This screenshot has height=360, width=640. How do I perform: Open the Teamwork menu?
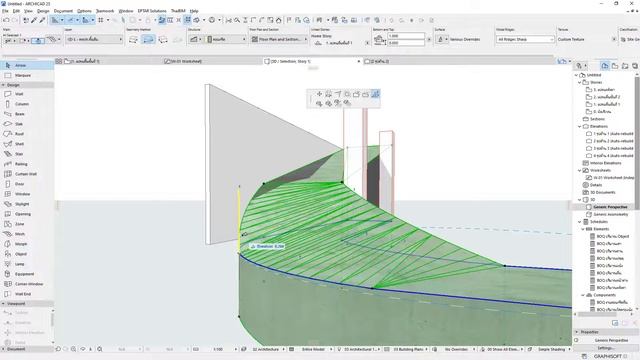click(105, 11)
